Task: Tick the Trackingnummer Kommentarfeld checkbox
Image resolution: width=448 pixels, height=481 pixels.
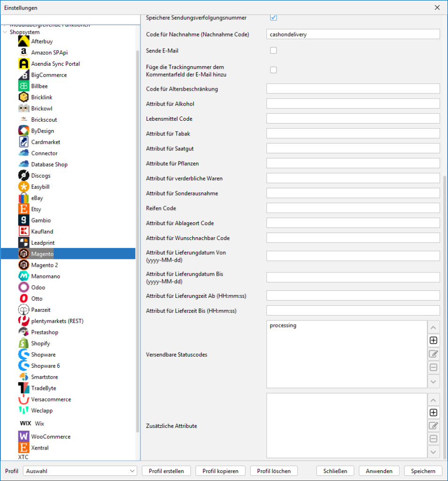Action: click(x=273, y=70)
